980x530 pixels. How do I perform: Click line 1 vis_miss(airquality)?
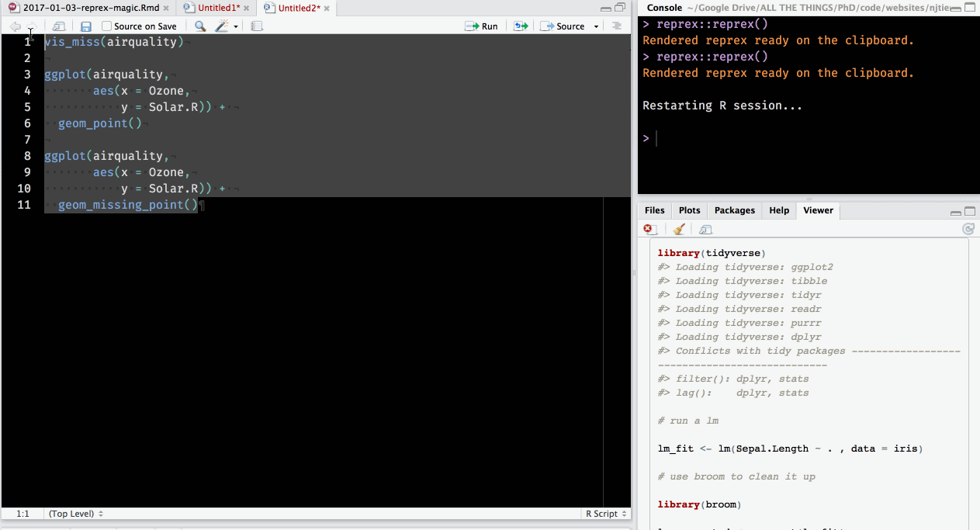coord(114,42)
